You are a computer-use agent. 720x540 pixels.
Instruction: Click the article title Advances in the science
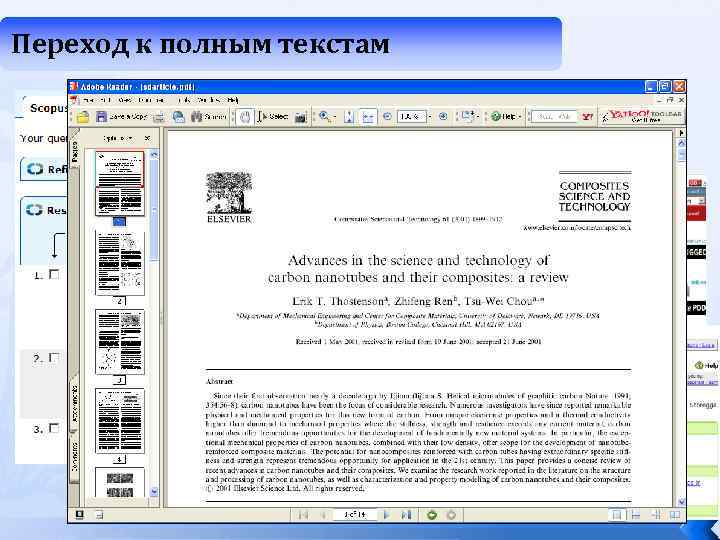418,269
